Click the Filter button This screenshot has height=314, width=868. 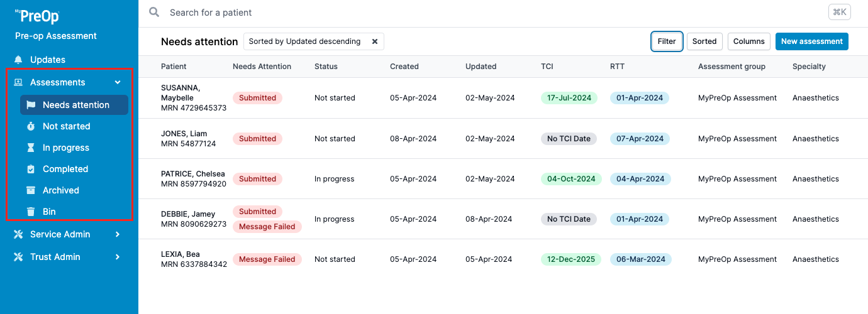[x=667, y=41]
